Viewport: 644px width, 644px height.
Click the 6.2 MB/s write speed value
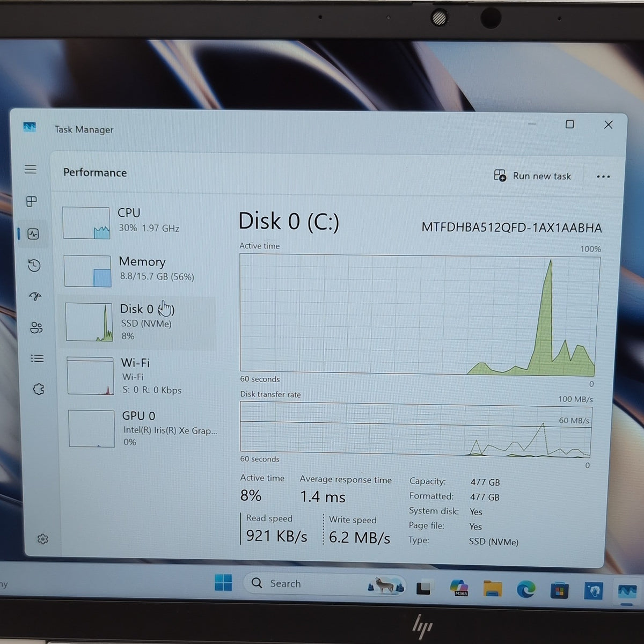(x=360, y=538)
